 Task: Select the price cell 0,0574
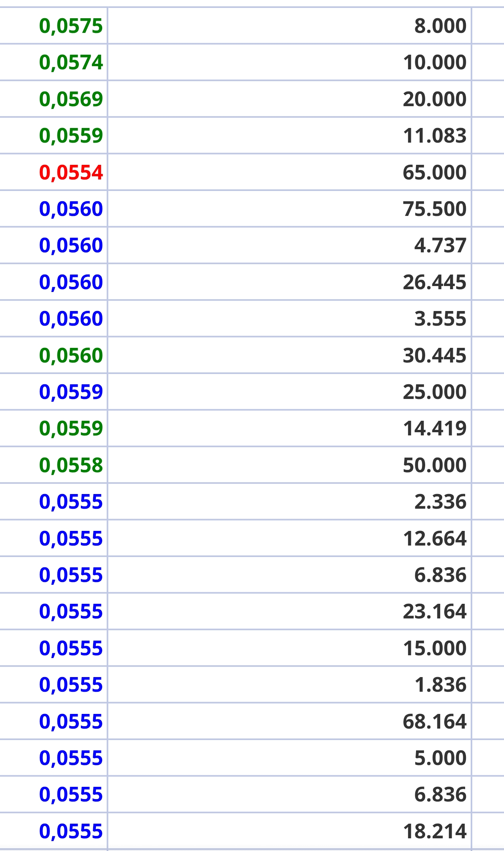pyautogui.click(x=71, y=63)
